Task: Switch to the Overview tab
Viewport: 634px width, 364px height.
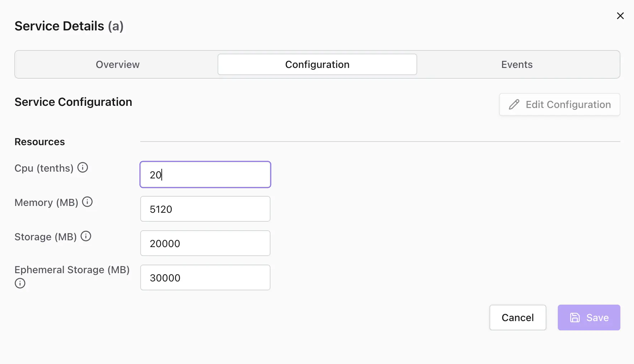Action: coord(117,64)
